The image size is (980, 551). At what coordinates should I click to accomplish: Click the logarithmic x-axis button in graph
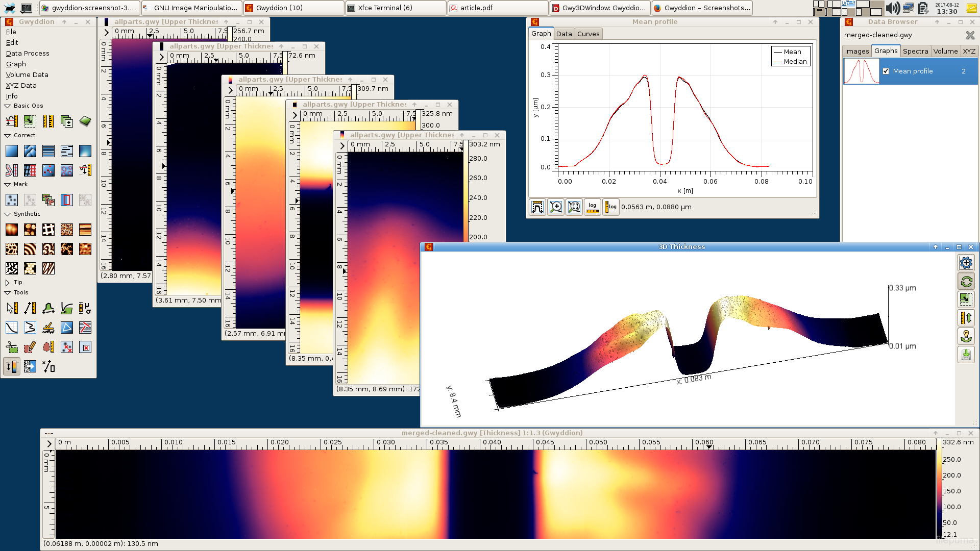[x=592, y=207]
